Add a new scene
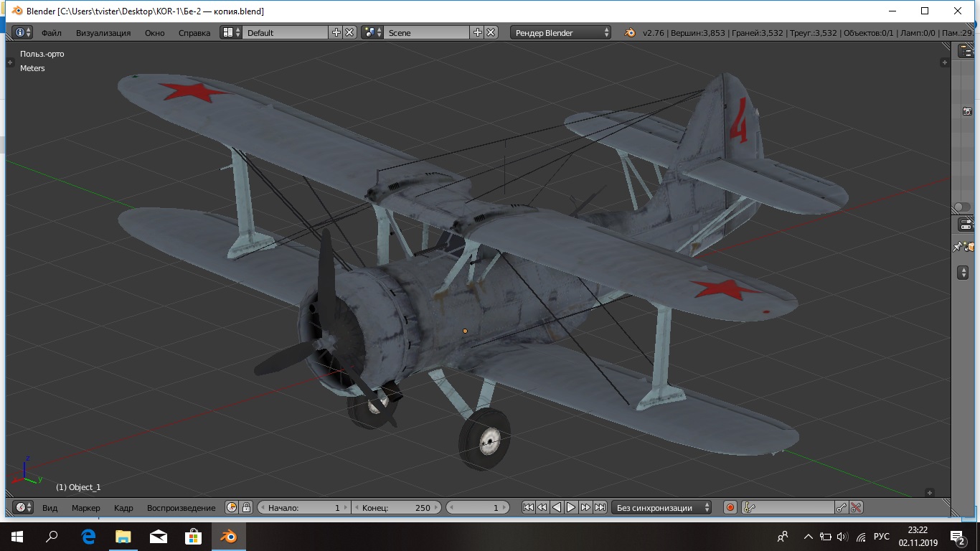Viewport: 980px width, 551px height. point(478,32)
